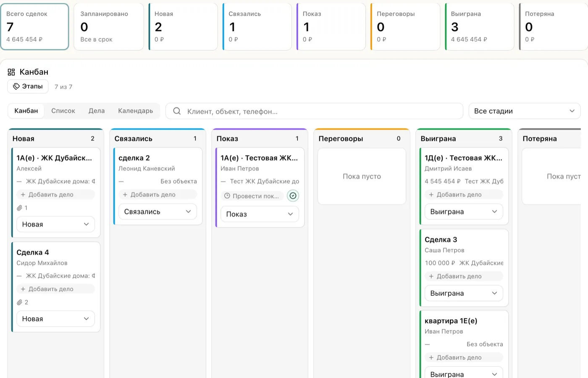Mark the Провести пок... task as done
This screenshot has width=588, height=378.
coord(293,196)
